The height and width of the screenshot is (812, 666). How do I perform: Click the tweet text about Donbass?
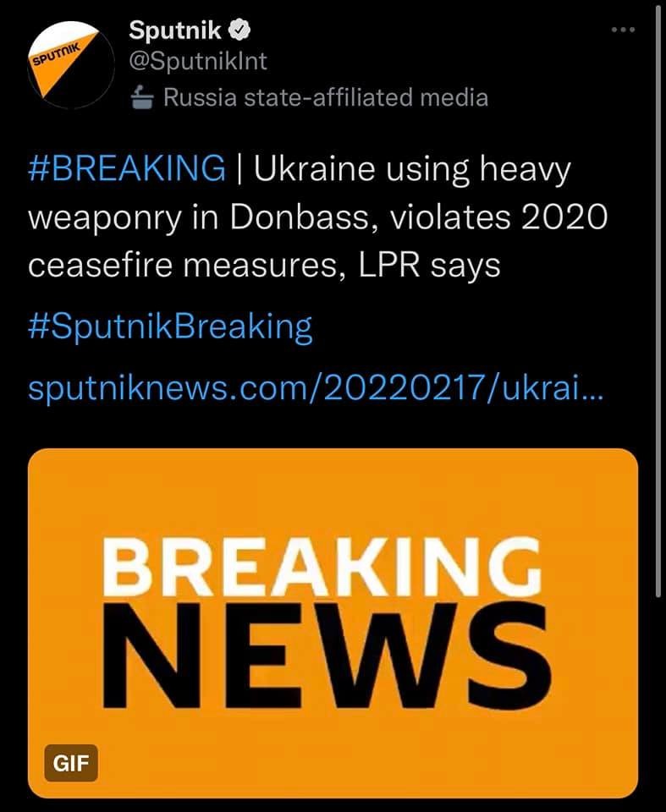click(x=317, y=218)
